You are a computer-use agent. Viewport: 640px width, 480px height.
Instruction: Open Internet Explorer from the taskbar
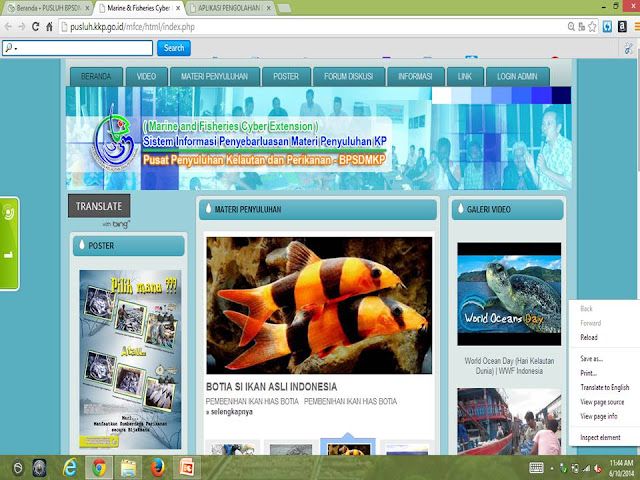click(70, 467)
